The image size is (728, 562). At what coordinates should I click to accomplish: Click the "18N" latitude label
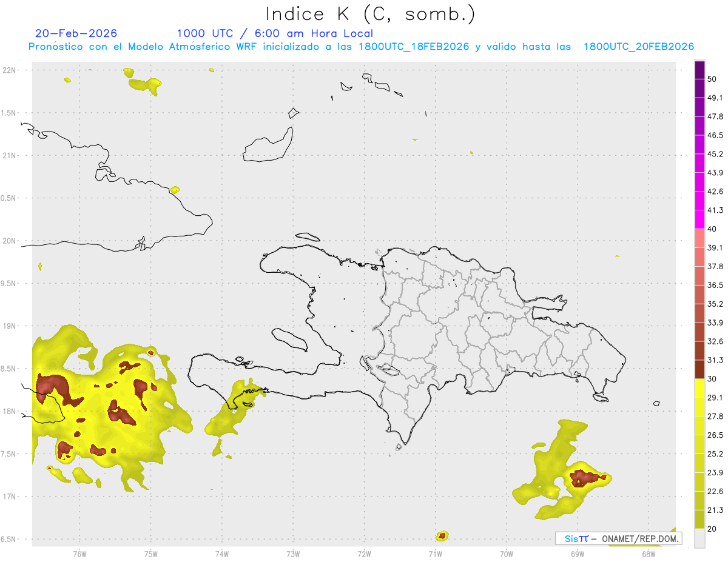[x=10, y=412]
